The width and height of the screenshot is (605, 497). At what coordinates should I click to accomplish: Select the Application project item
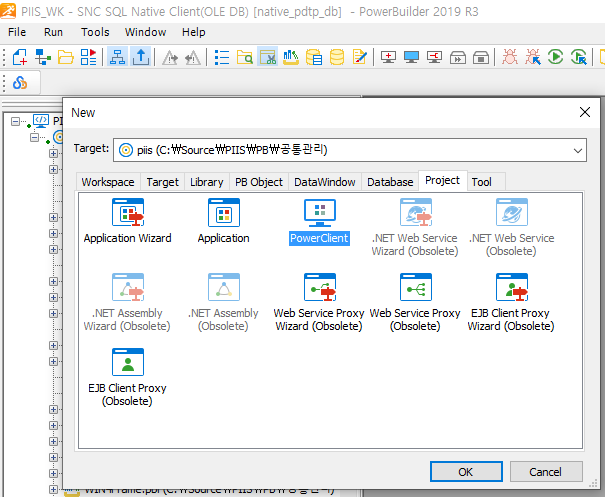pyautogui.click(x=224, y=221)
